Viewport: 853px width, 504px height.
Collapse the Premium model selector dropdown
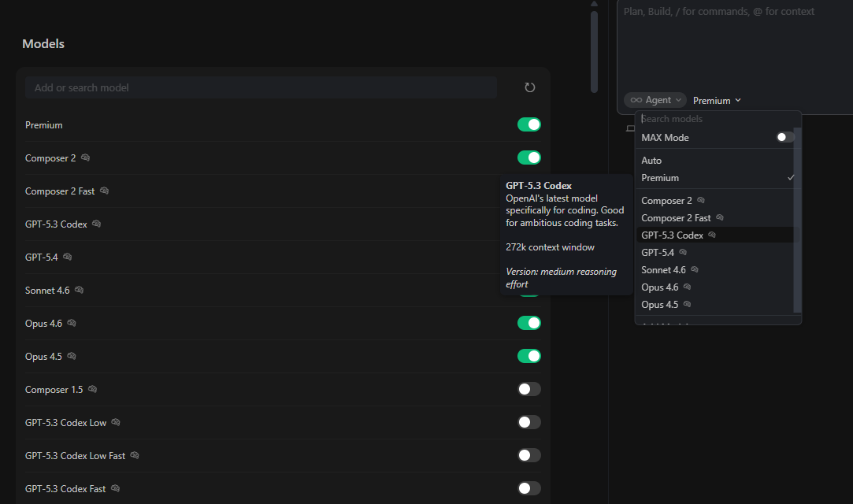[717, 101]
